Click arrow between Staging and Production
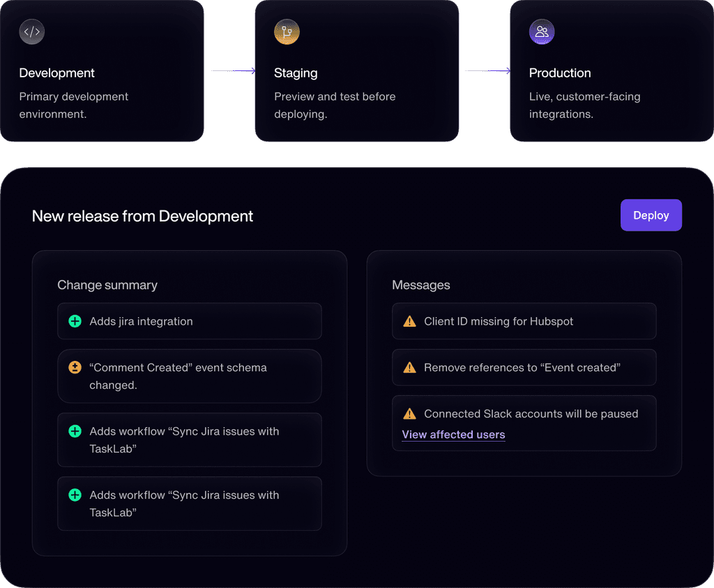 (488, 71)
